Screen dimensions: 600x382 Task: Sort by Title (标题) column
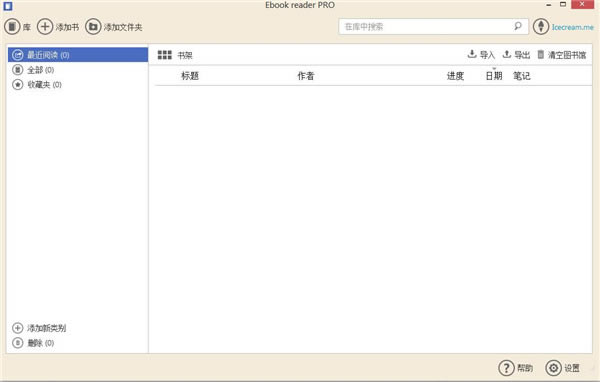pos(190,76)
